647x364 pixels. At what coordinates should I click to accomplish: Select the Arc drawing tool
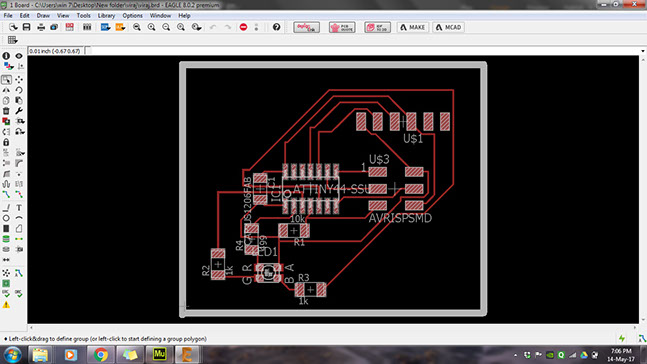pos(19,218)
